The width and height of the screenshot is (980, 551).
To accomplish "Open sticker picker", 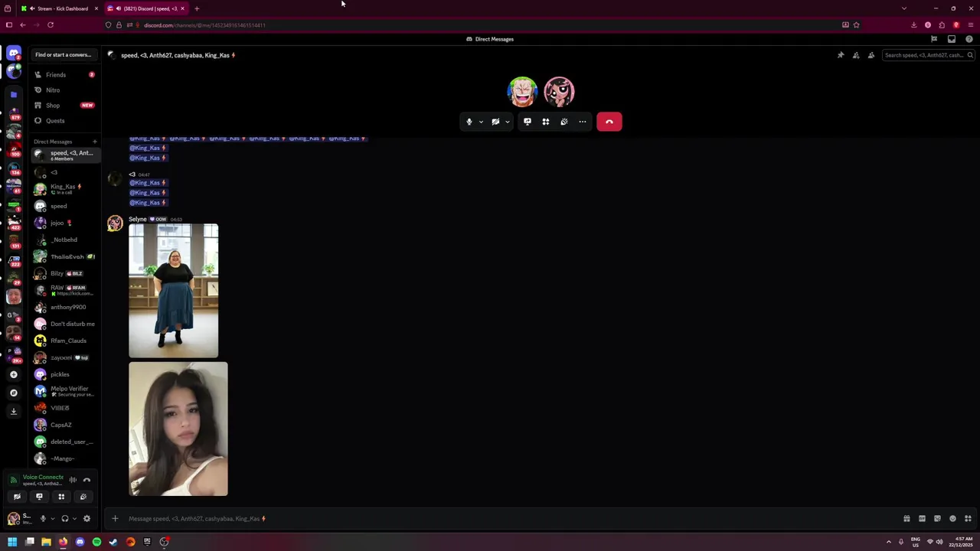I will tap(937, 519).
